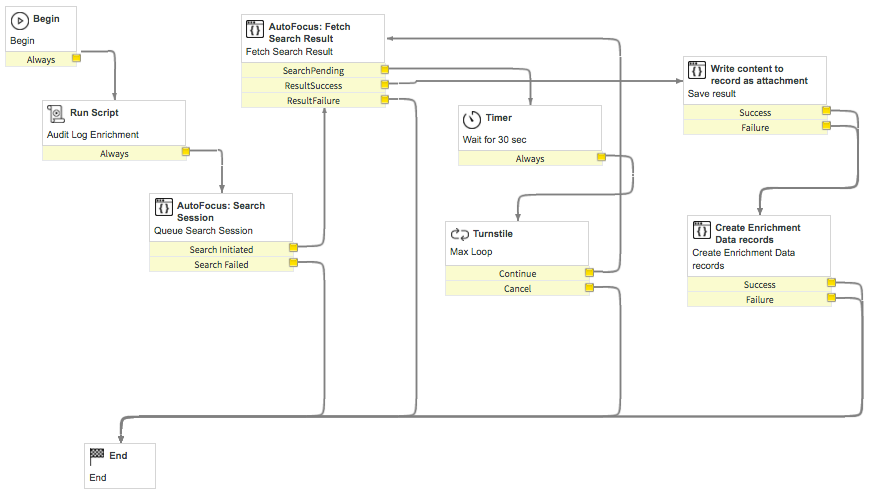
Task: Click the End activity title
Action: 118,456
